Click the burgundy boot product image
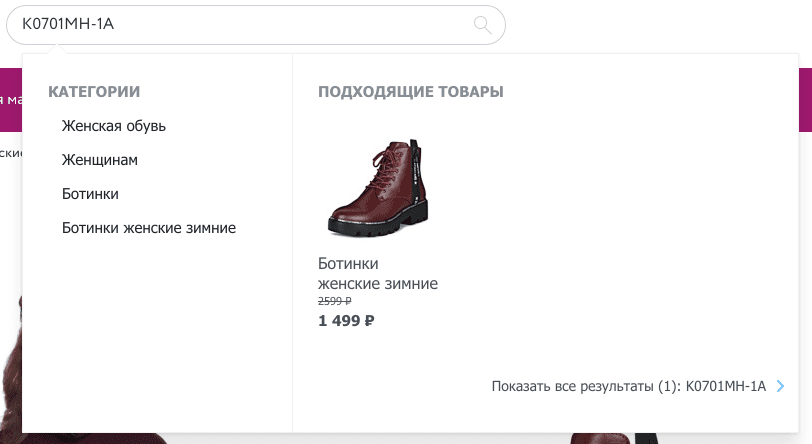The image size is (812, 444). 378,188
